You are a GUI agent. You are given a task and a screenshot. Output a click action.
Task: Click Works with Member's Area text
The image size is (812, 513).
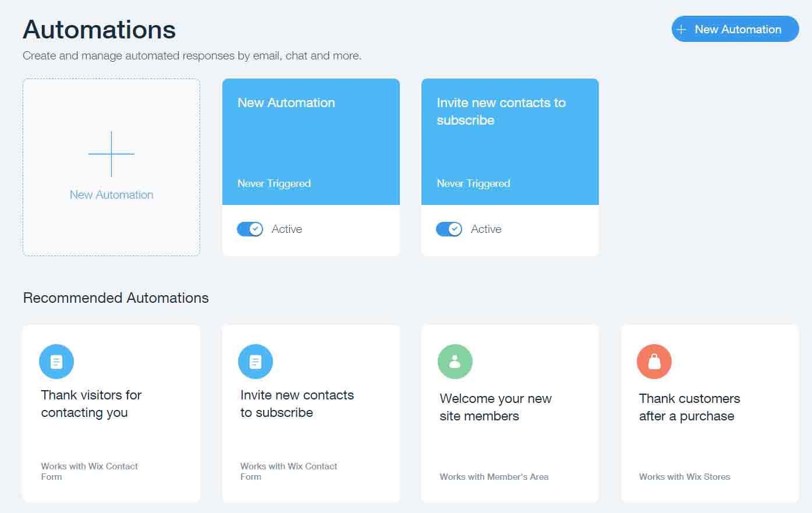[494, 477]
